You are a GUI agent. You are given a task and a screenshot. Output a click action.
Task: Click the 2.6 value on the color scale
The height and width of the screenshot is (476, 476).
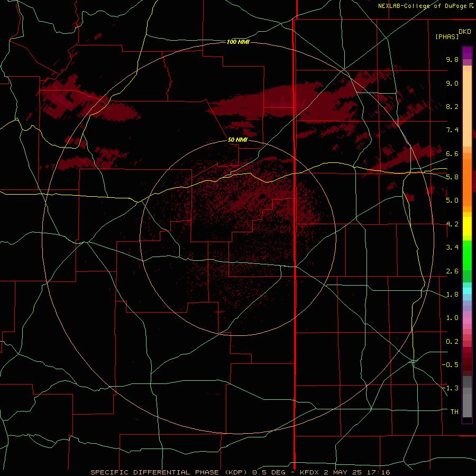pos(452,271)
